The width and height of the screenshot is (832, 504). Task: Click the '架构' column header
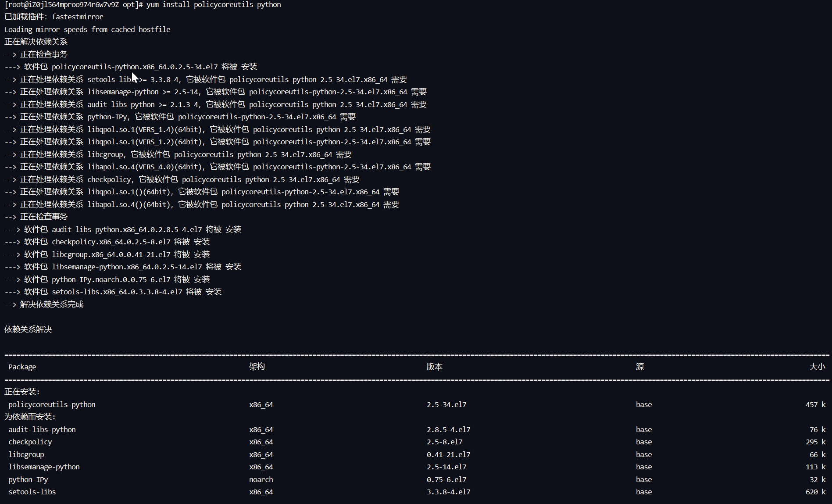(257, 367)
